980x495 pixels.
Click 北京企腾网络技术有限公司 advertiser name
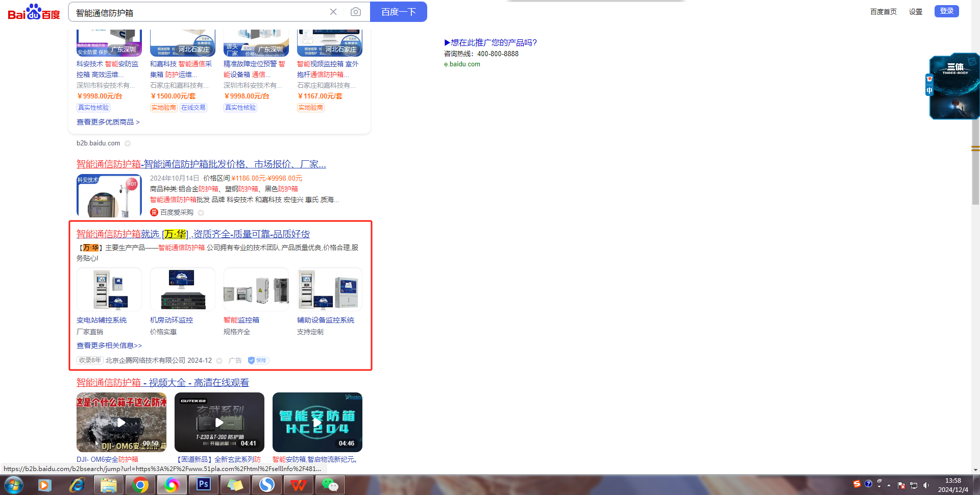(145, 360)
